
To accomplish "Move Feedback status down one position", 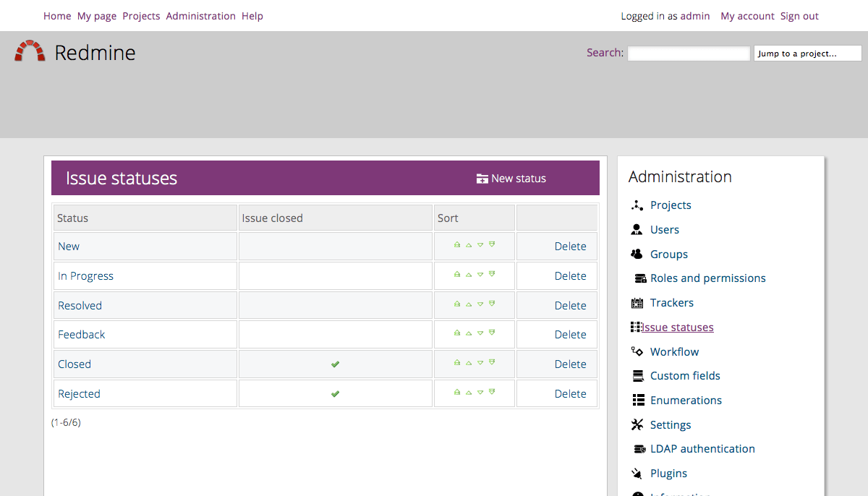I will coord(480,333).
